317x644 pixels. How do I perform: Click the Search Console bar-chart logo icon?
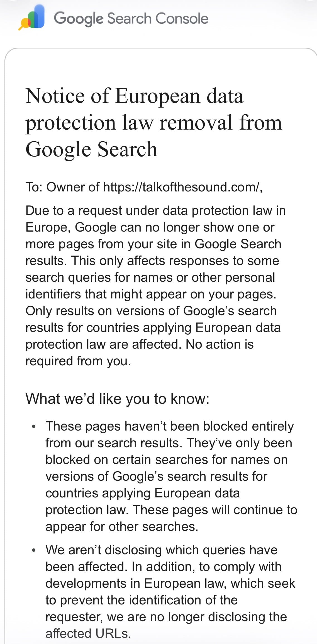[31, 17]
